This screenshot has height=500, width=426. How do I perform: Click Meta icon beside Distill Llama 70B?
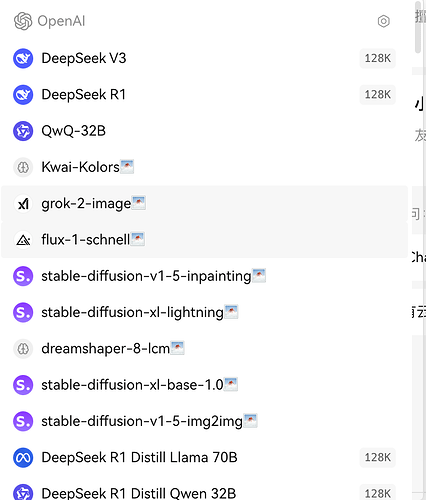23,458
